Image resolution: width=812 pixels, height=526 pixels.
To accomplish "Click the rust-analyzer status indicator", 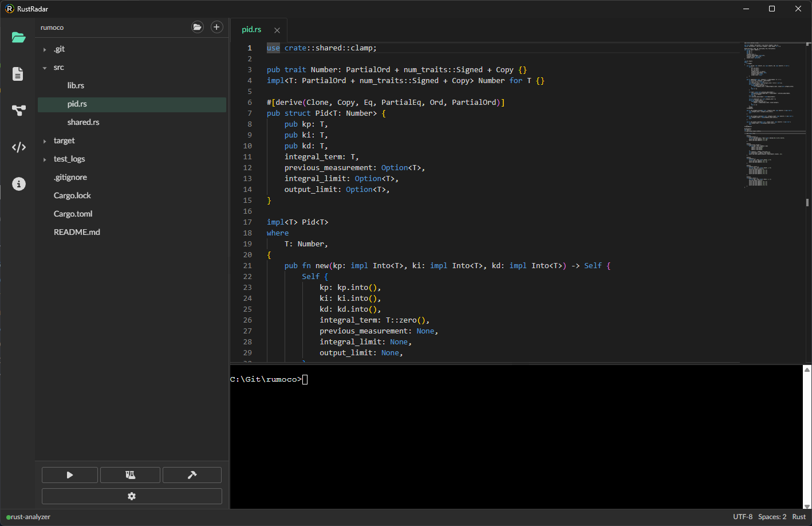I will 29,517.
